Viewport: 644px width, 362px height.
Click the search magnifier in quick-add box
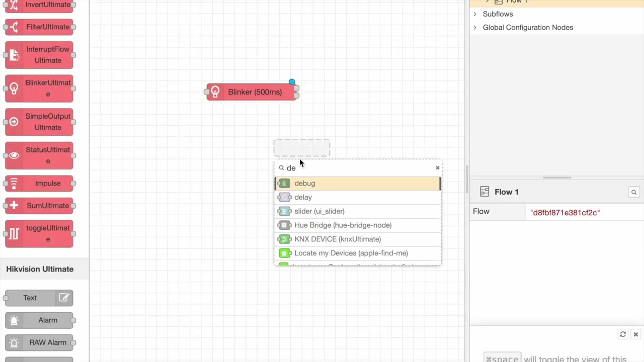click(281, 168)
